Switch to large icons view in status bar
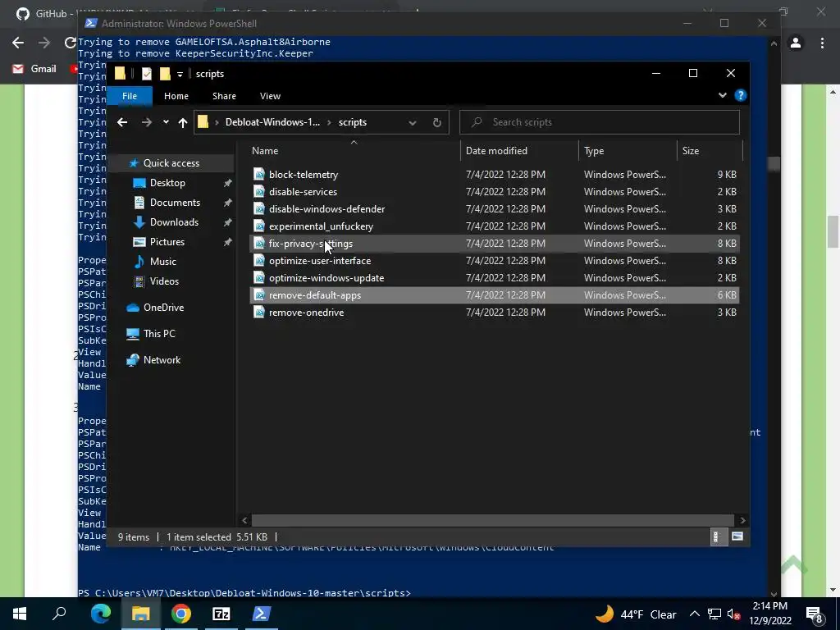 pos(737,536)
